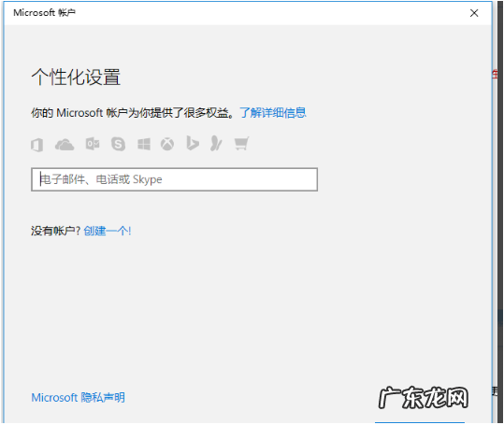The width and height of the screenshot is (504, 425).
Task: Click the Microsoft 帐户 window title
Action: (x=44, y=13)
